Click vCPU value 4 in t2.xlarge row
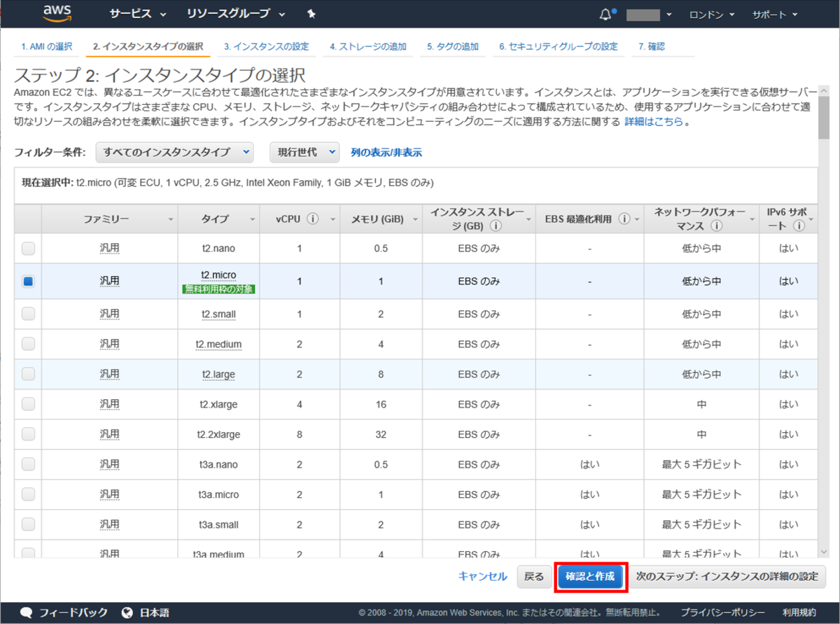The height and width of the screenshot is (624, 840). click(x=300, y=404)
